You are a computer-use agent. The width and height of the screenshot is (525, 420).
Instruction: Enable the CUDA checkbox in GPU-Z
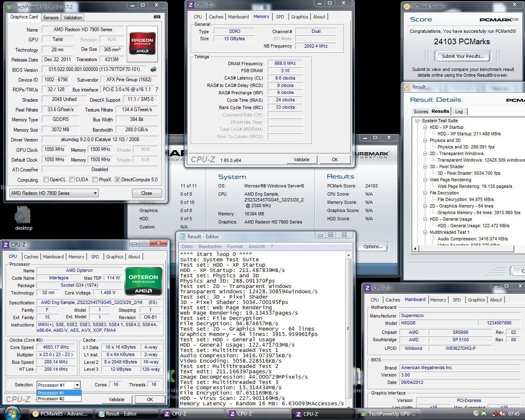[72, 180]
